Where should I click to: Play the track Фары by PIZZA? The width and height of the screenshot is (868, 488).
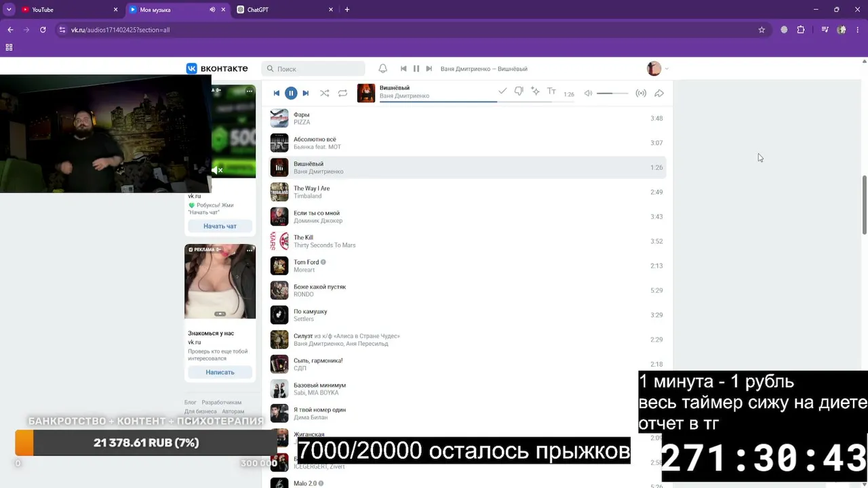pos(467,119)
